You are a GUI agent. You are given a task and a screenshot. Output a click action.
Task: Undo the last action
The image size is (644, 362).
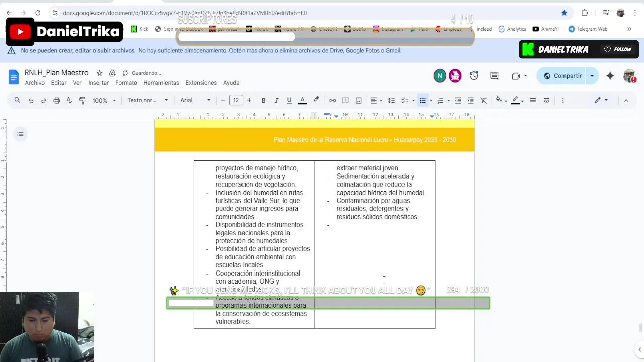tap(31, 100)
